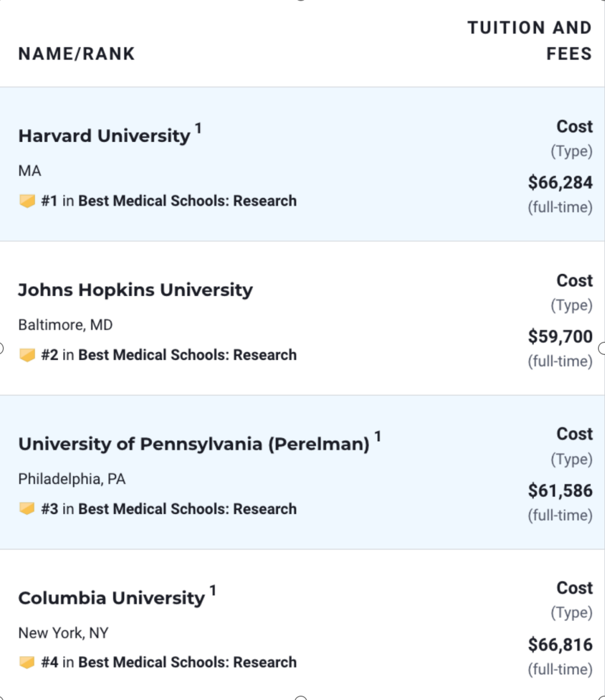Click the TUITION AND FEES column header
The height and width of the screenshot is (700, 605).
(x=529, y=41)
